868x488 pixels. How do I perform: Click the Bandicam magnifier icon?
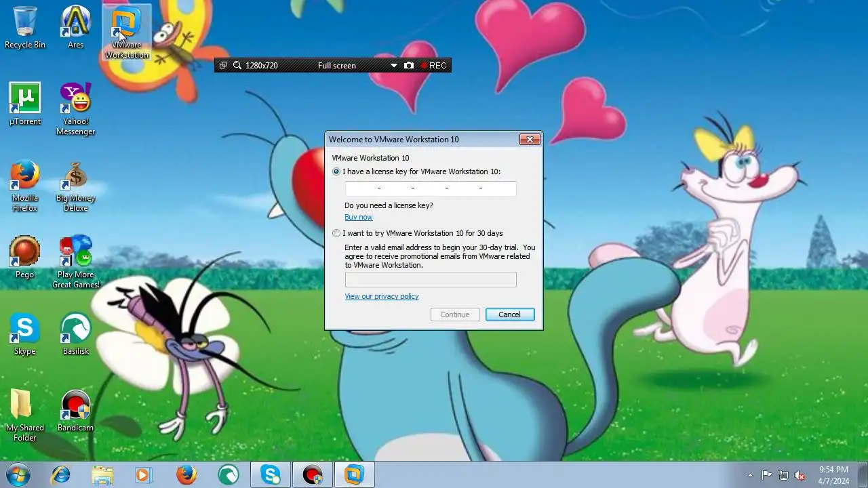(x=237, y=65)
